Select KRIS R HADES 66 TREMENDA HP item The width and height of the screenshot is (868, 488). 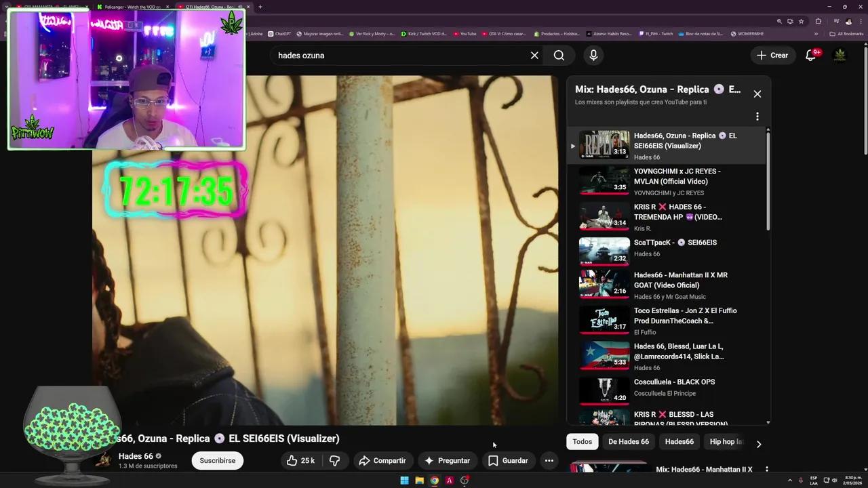coord(667,218)
